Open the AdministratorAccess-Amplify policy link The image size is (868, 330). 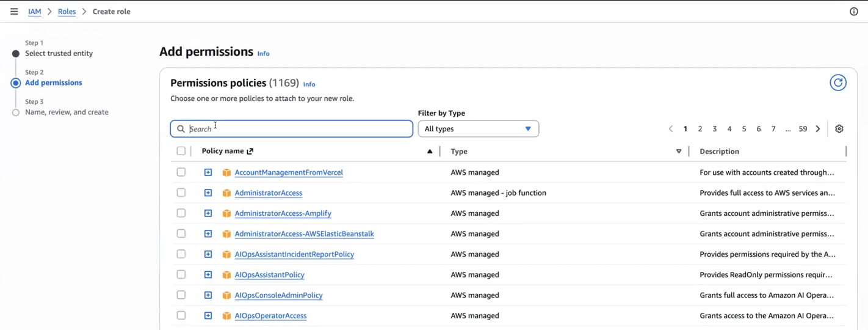(x=283, y=213)
